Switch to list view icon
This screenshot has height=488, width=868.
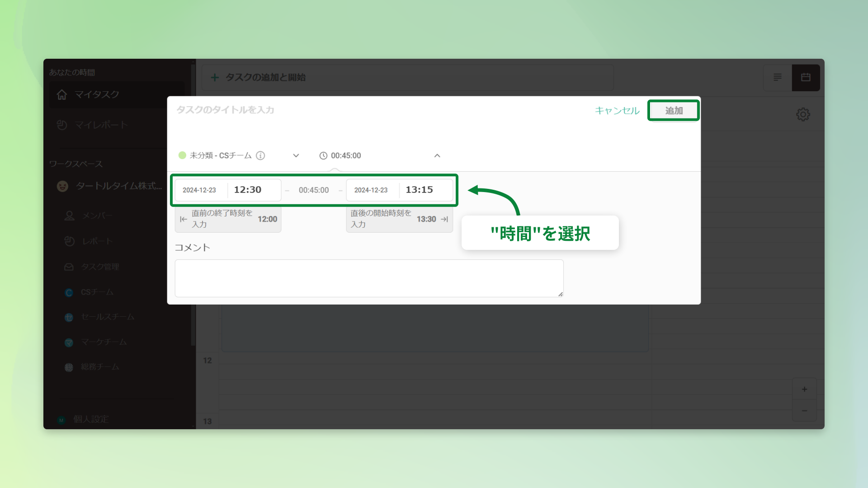778,77
